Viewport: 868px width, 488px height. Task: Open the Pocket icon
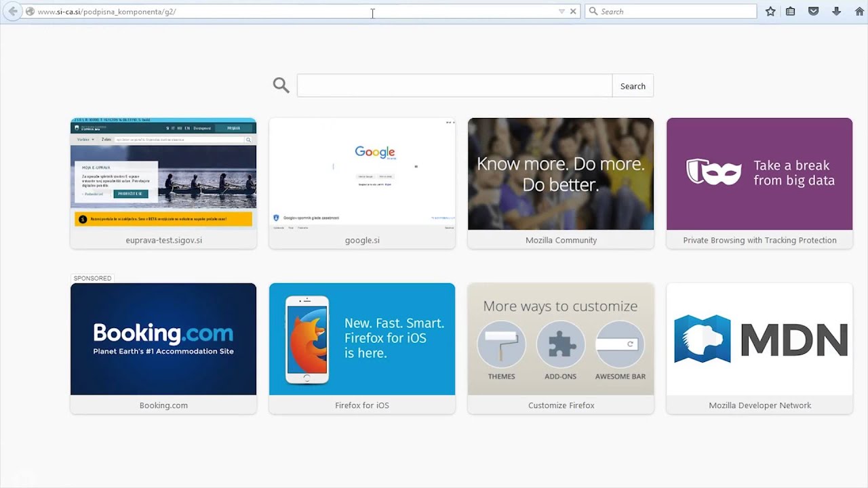pos(814,12)
